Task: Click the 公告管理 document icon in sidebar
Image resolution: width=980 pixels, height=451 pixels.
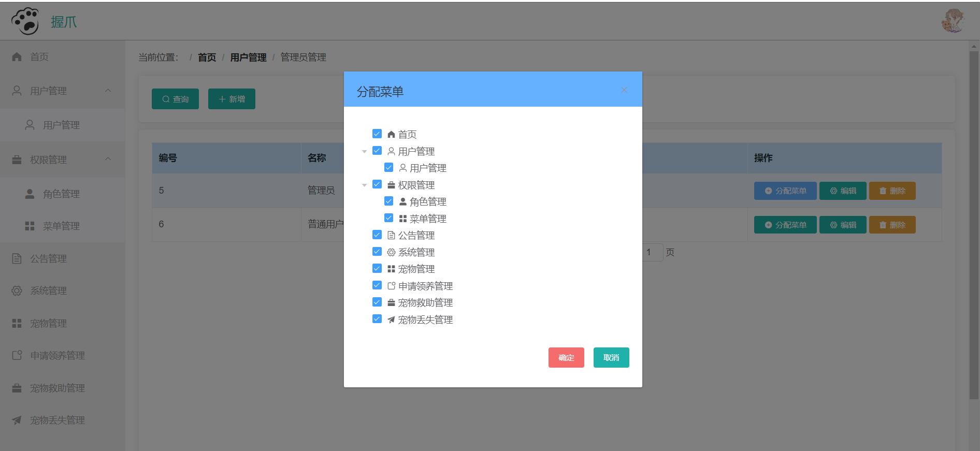Action: (17, 258)
